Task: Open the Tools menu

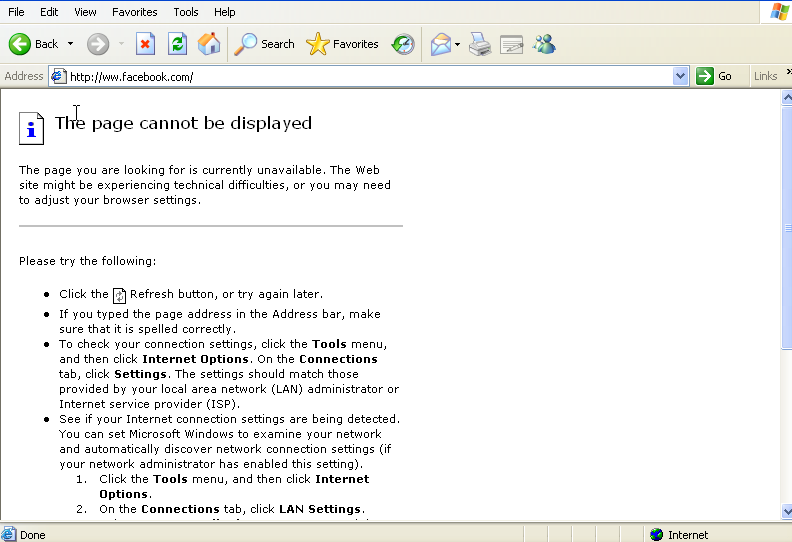Action: click(186, 12)
